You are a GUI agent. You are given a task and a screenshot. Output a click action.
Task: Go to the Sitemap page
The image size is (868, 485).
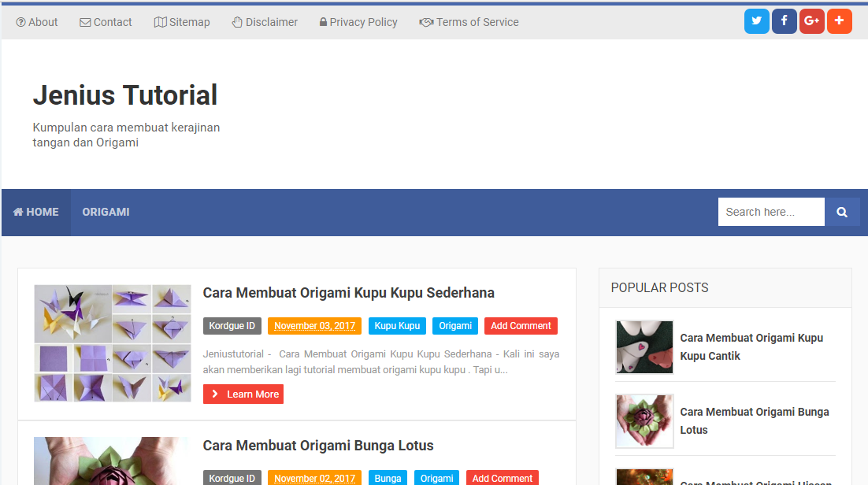(182, 22)
